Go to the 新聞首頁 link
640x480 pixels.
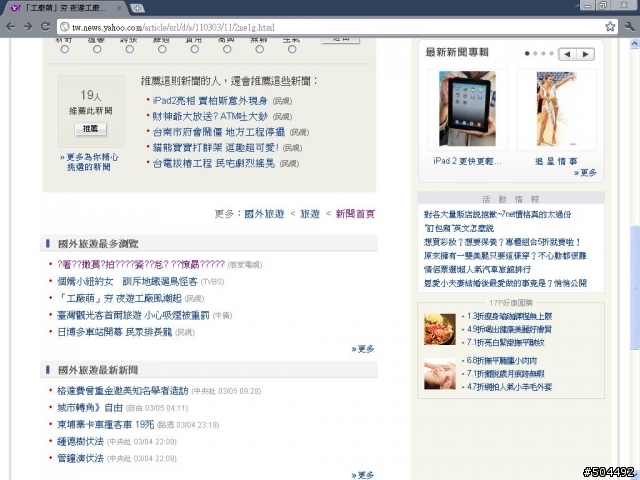(355, 214)
